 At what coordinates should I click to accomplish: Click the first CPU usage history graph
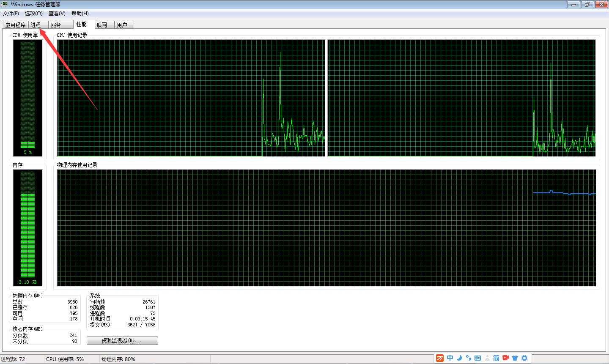click(x=191, y=98)
